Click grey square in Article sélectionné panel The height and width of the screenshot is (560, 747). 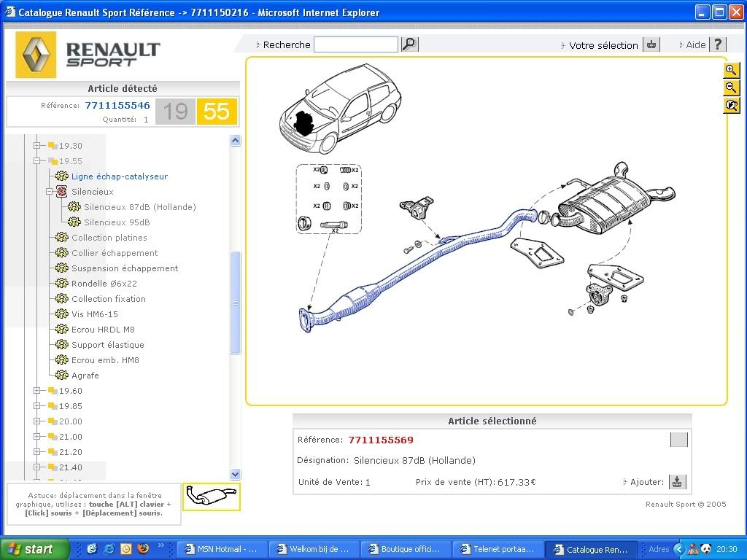[679, 440]
